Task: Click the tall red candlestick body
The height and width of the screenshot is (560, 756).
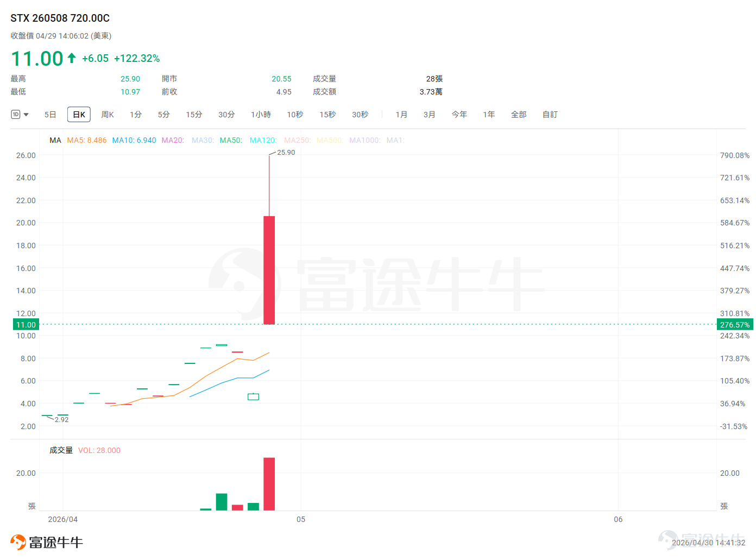Action: point(269,270)
